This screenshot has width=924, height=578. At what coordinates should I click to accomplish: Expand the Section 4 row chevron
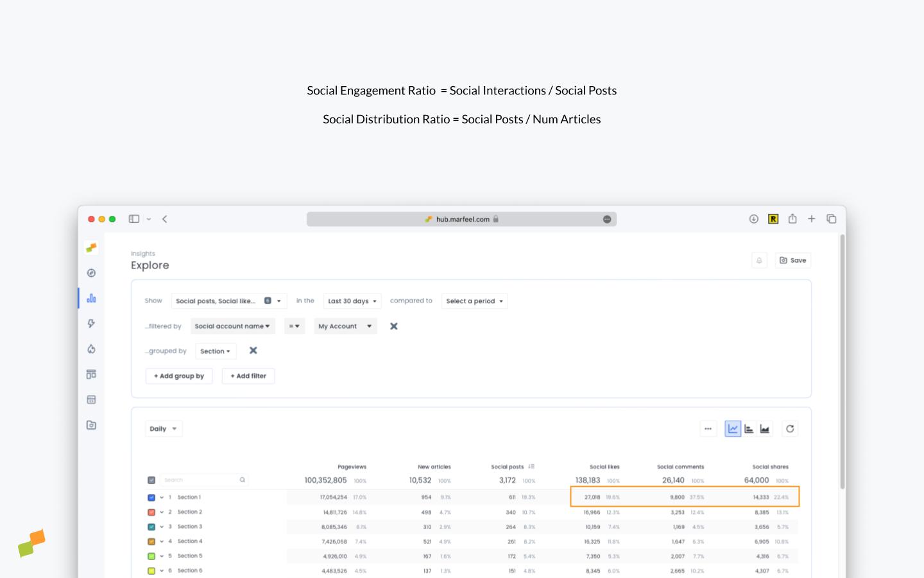pos(161,541)
